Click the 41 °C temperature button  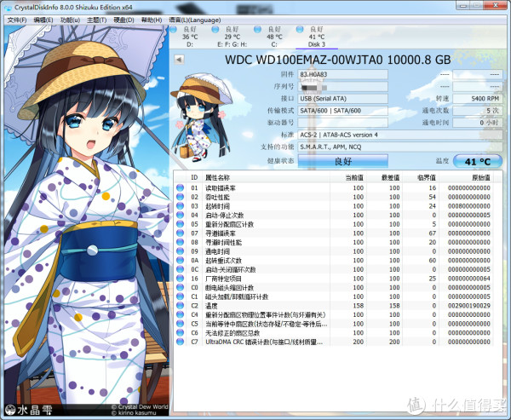point(478,161)
